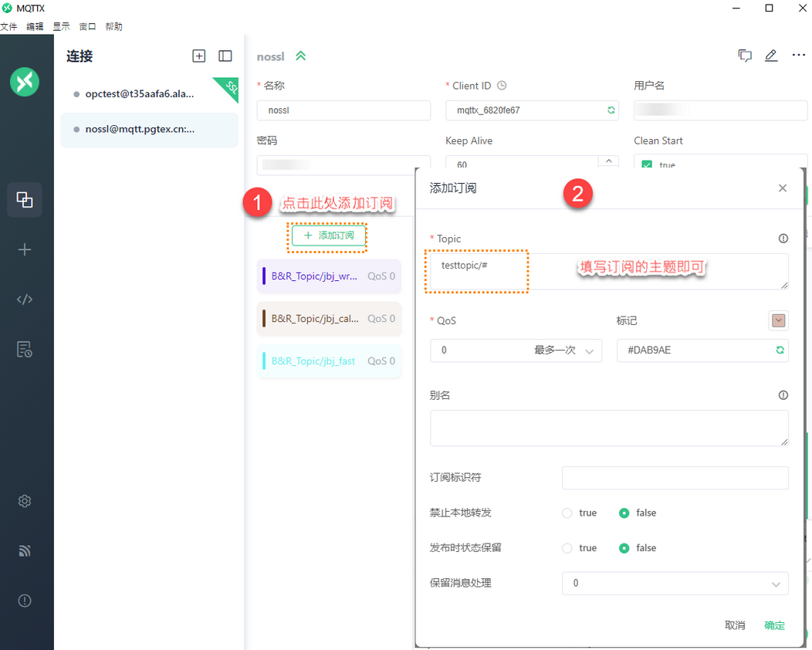Toggle the Clean Start checkbox
Screen dimensions: 812x650
coord(647,164)
